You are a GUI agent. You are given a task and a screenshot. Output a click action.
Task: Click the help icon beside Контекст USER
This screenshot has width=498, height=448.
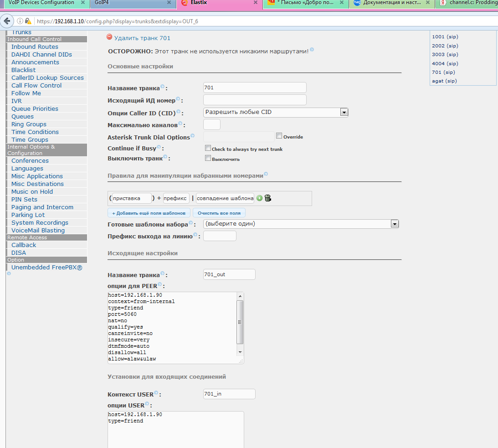click(156, 393)
